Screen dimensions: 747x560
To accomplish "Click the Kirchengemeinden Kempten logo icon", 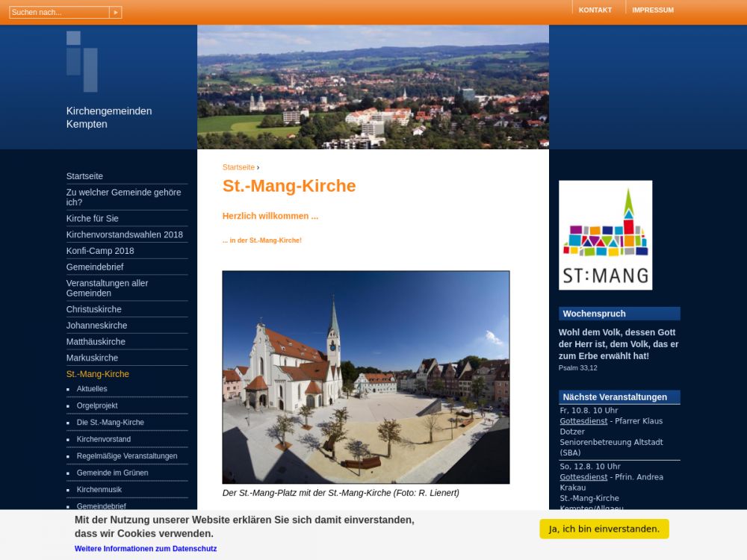I will pyautogui.click(x=81, y=61).
